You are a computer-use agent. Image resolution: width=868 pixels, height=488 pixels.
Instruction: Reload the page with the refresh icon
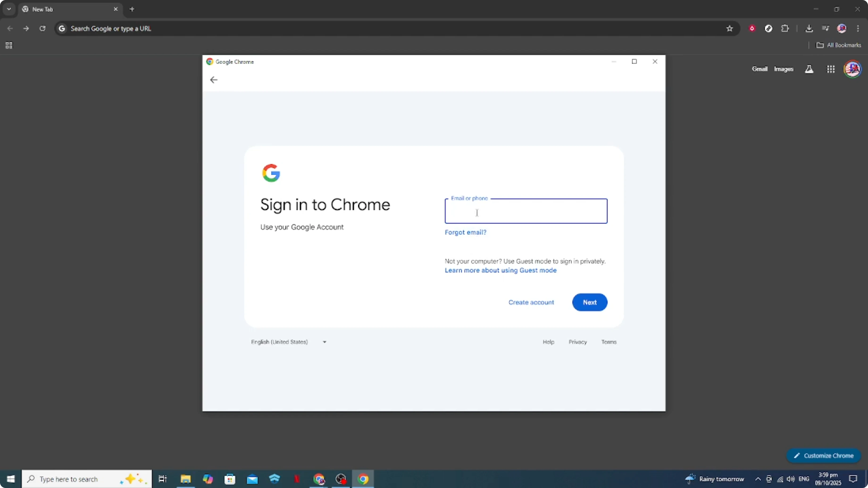click(x=42, y=29)
